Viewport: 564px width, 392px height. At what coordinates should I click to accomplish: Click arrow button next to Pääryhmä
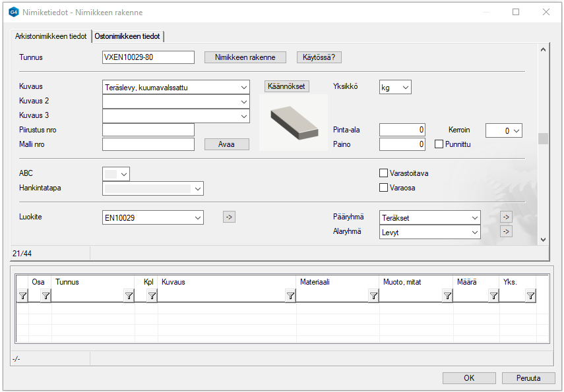coord(506,217)
